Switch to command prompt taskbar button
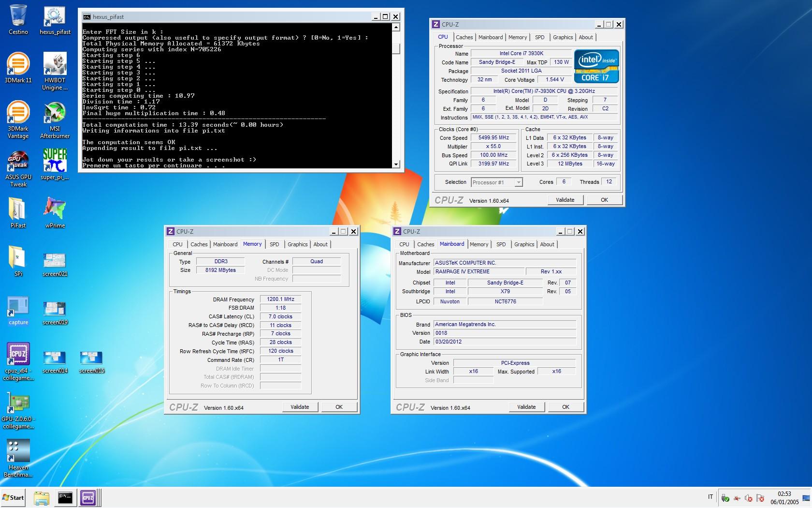The image size is (812, 508). 65,497
